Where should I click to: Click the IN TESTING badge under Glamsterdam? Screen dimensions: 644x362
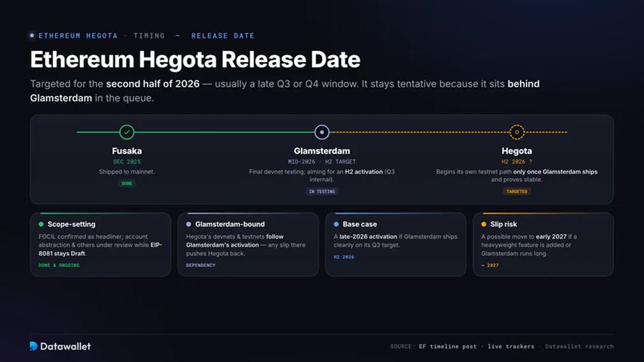tap(322, 192)
